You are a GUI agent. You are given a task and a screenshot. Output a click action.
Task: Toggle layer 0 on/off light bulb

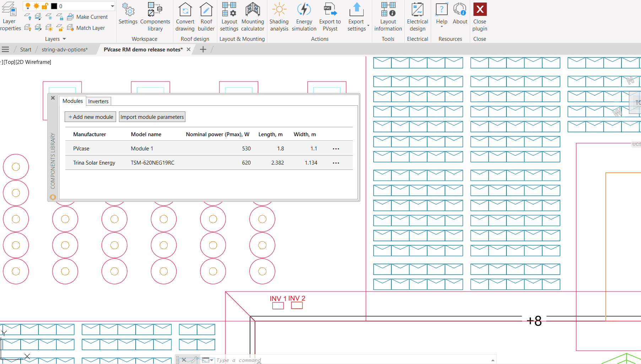click(28, 6)
